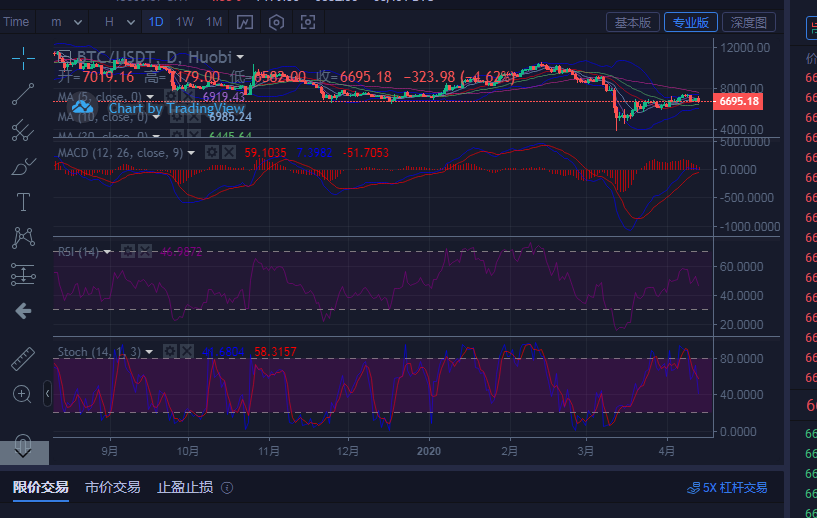Expand RSI (14) dropdown arrow
Viewport: 817px width, 518px height.
click(x=107, y=252)
